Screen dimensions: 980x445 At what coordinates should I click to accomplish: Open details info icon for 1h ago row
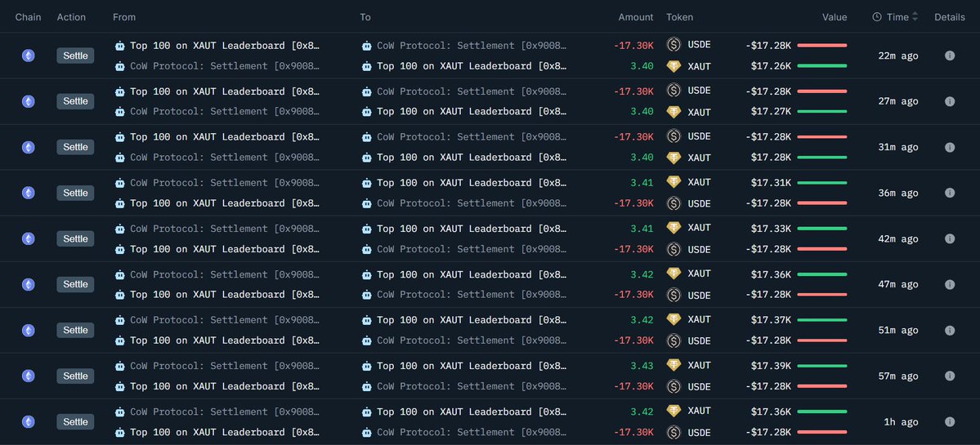coord(950,421)
